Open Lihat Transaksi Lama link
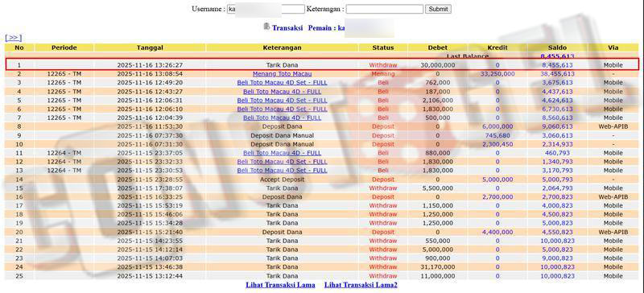The height and width of the screenshot is (293, 644). point(280,285)
